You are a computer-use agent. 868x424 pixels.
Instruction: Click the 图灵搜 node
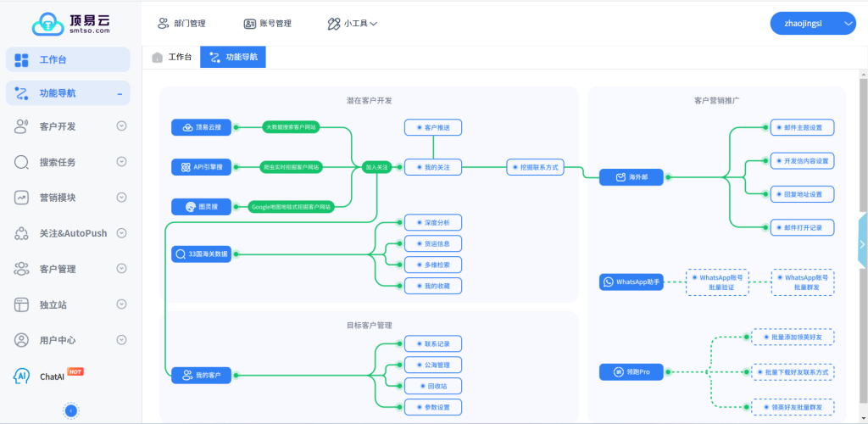(x=202, y=206)
